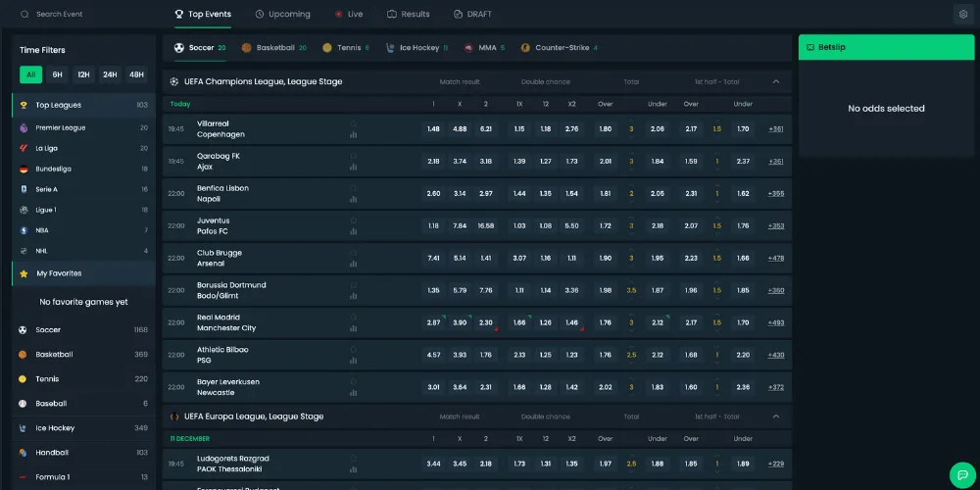Select the Bundesliga flag icon
The image size is (980, 490).
click(x=24, y=169)
